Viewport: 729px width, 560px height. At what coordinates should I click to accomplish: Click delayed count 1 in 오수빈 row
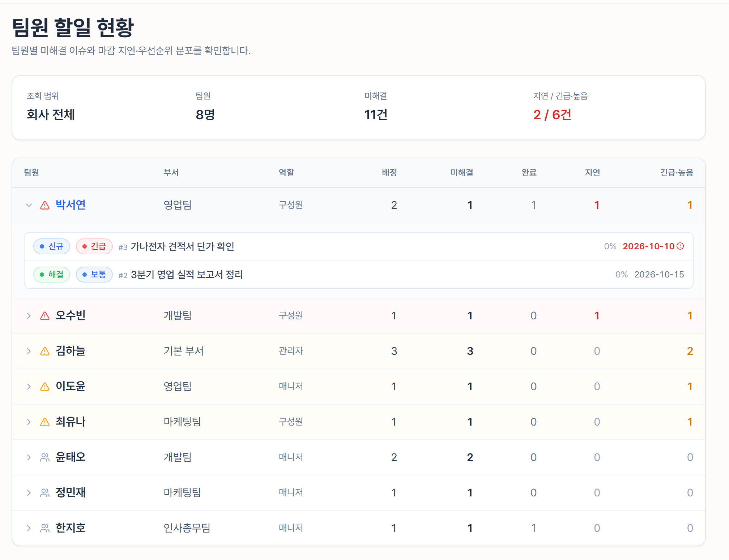coord(597,315)
